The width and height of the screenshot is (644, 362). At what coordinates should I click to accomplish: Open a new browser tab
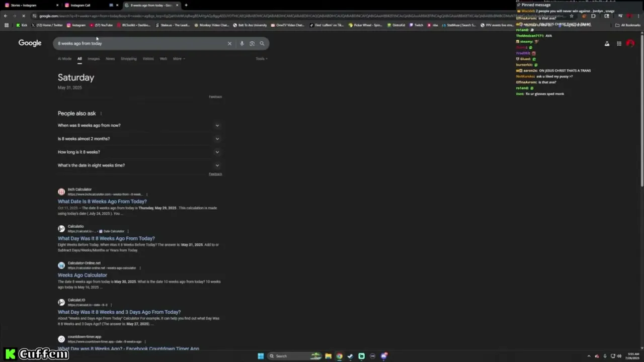(x=186, y=6)
